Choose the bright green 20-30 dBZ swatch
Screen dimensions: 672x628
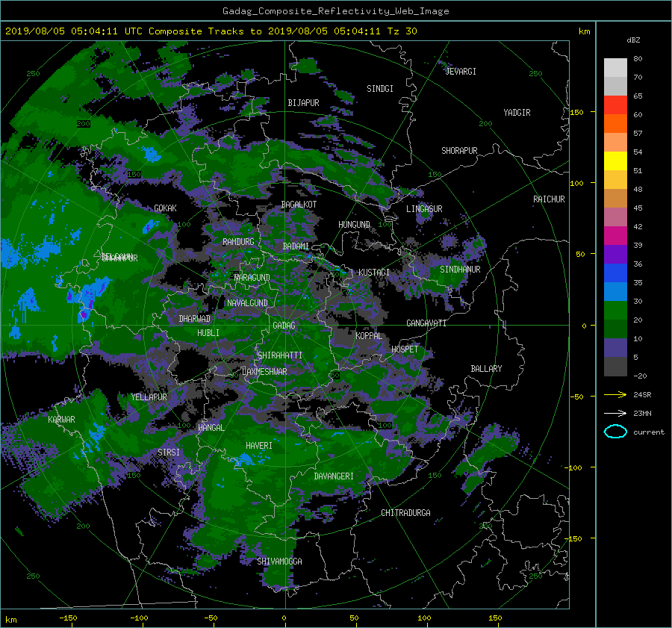point(615,311)
